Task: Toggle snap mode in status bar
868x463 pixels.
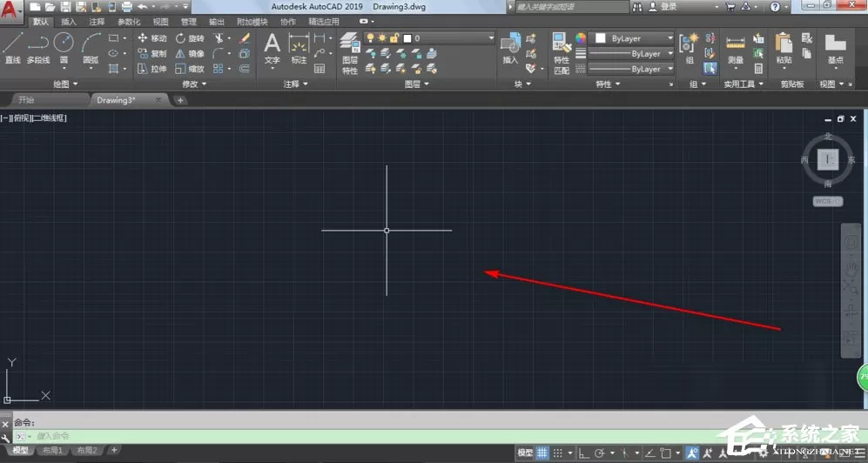Action: (x=559, y=453)
